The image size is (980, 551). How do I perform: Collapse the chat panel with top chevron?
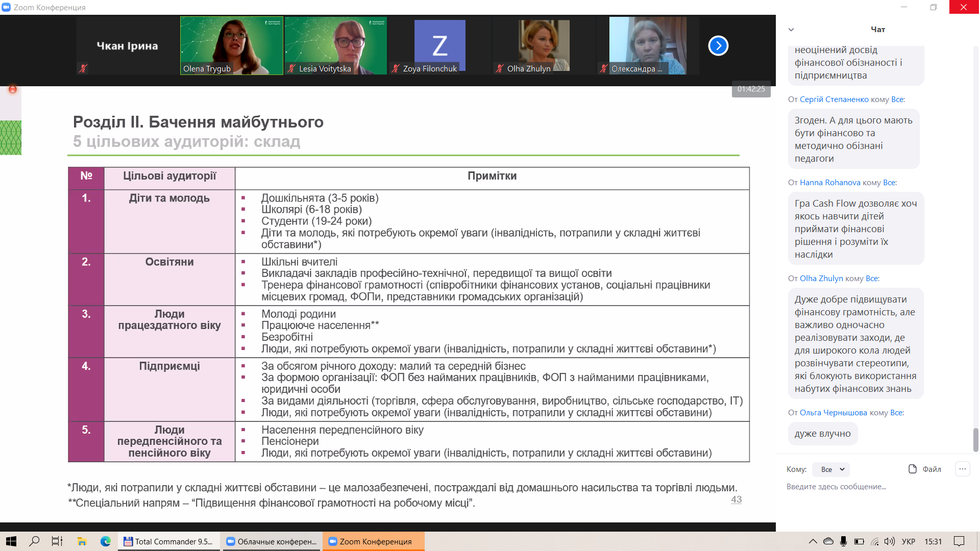791,30
